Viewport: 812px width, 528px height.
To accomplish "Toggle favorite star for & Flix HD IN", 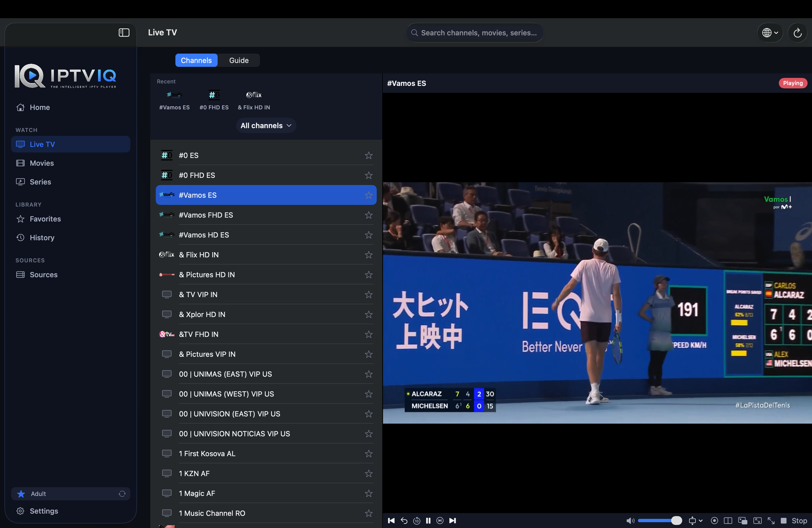I will (x=369, y=255).
